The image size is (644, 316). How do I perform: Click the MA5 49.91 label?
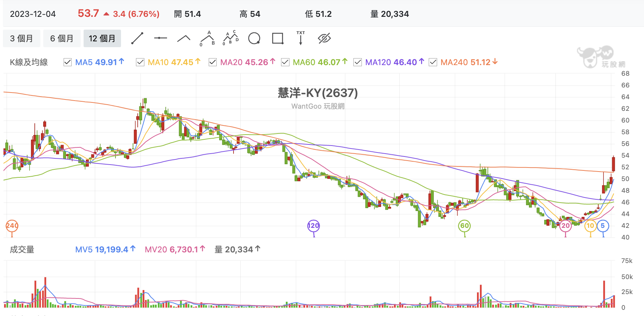100,62
